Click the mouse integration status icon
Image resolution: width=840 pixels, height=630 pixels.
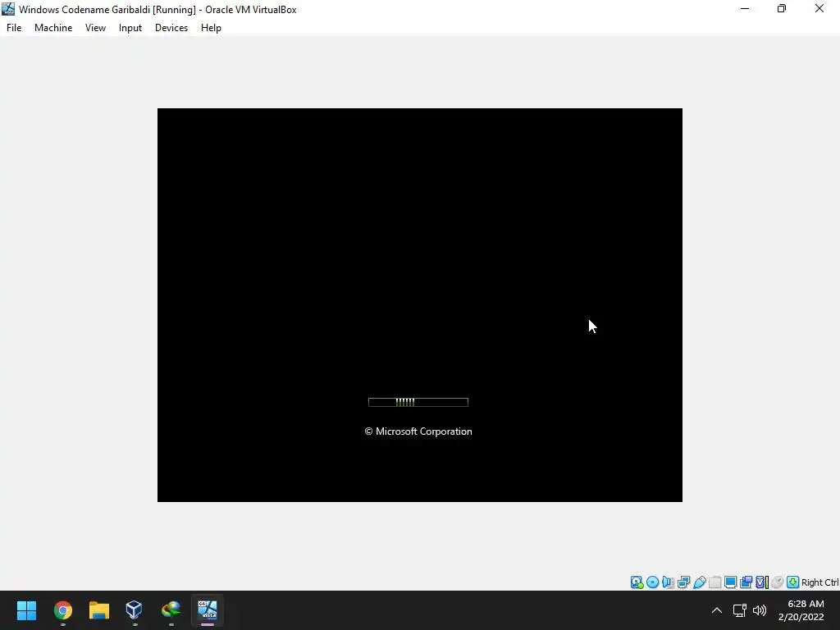pyautogui.click(x=778, y=582)
